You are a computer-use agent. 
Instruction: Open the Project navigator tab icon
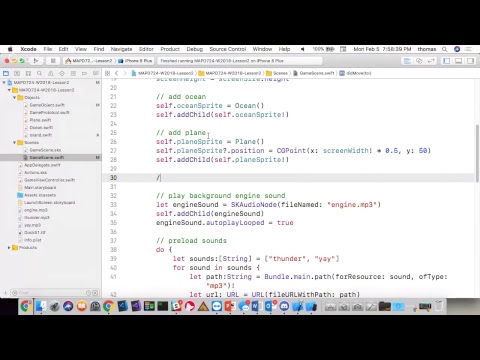pos(6,73)
